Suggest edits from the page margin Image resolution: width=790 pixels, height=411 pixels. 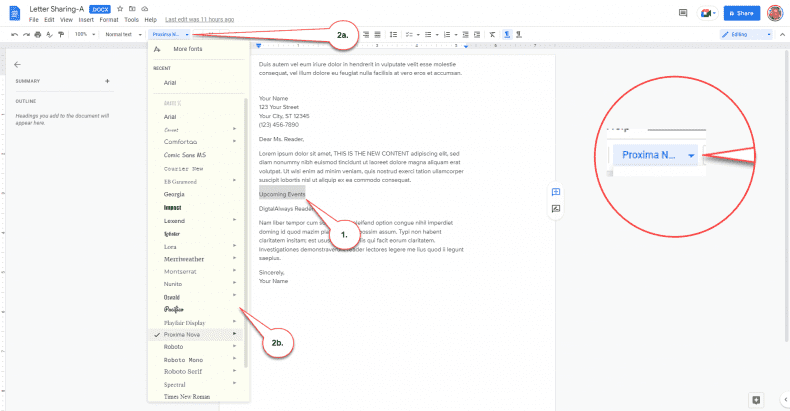pyautogui.click(x=556, y=209)
